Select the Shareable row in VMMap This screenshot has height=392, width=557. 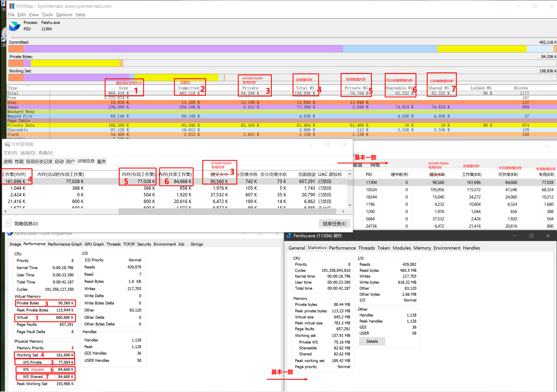coord(282,130)
